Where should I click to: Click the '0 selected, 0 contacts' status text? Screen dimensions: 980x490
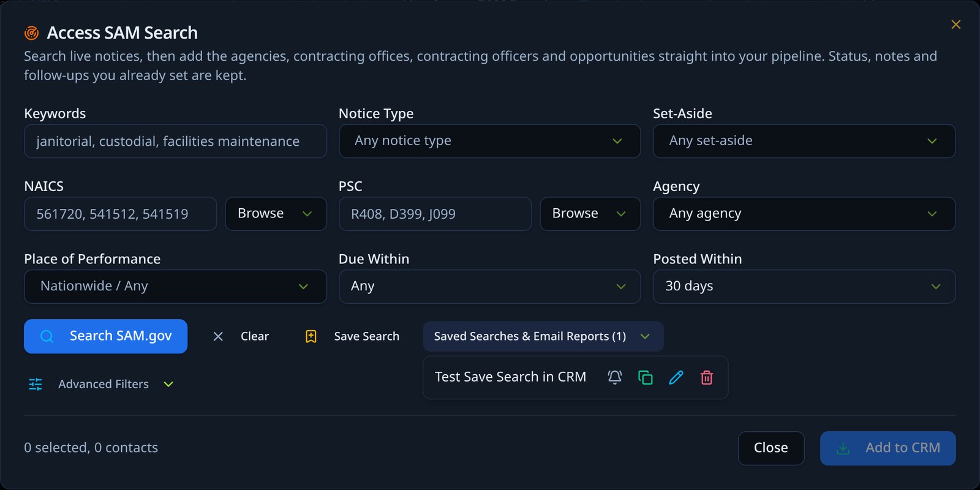pos(91,448)
